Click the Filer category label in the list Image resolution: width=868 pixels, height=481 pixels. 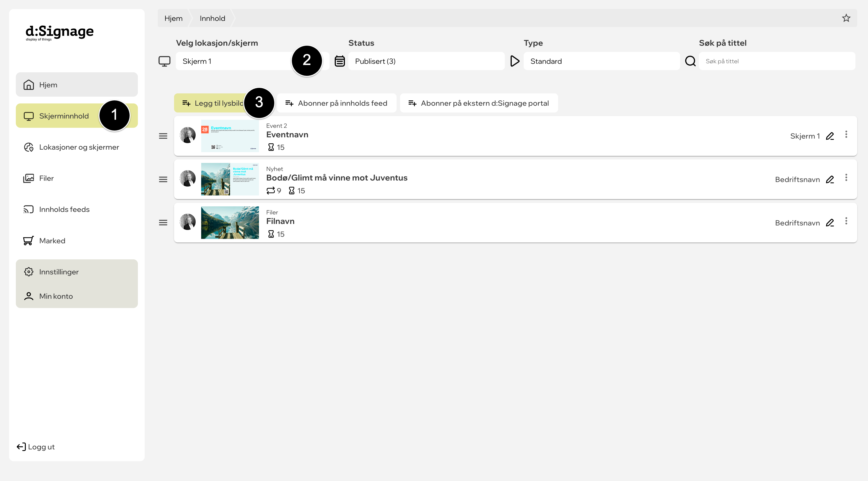(x=272, y=213)
